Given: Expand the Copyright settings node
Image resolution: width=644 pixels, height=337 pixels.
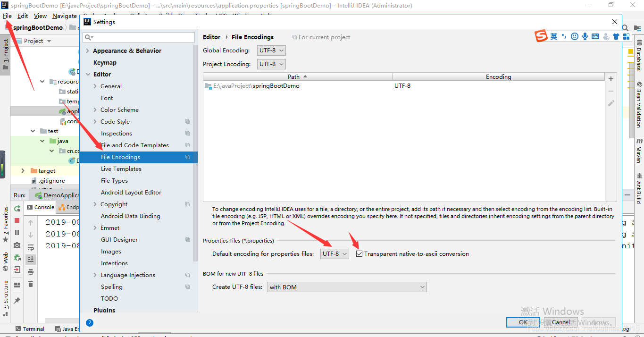Looking at the screenshot, I should click(x=95, y=204).
